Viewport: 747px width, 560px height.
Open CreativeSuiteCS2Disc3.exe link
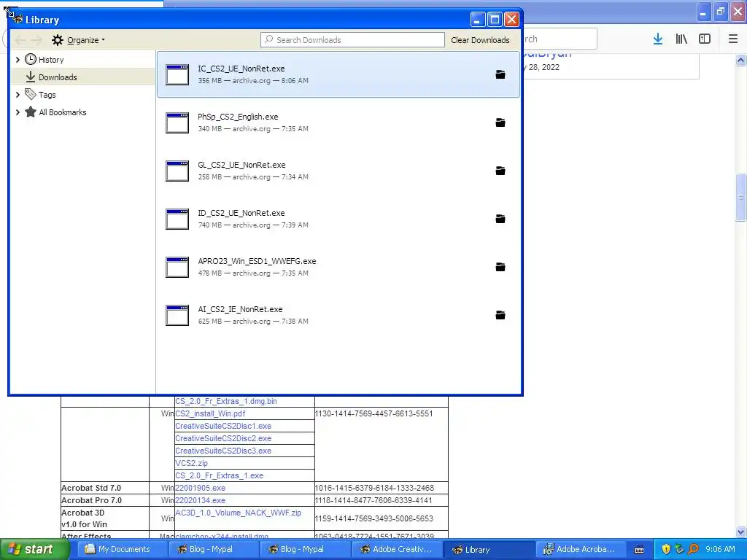coord(223,451)
